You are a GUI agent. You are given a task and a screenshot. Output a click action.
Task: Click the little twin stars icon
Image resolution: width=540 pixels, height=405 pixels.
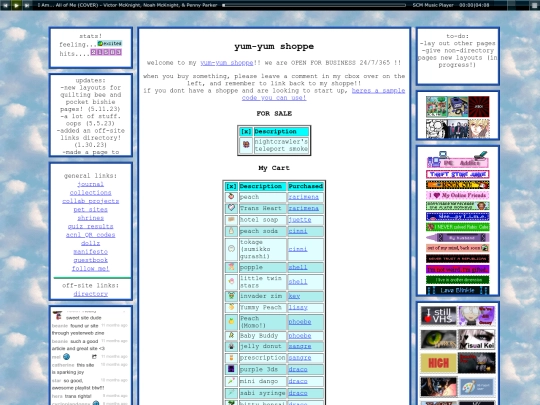(x=231, y=281)
